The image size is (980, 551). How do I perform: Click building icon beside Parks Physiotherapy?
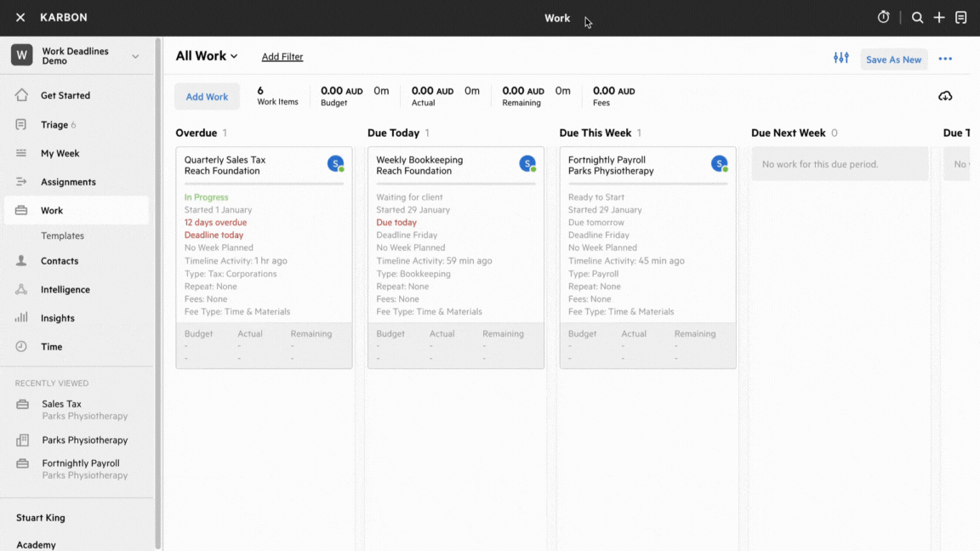[x=22, y=440]
